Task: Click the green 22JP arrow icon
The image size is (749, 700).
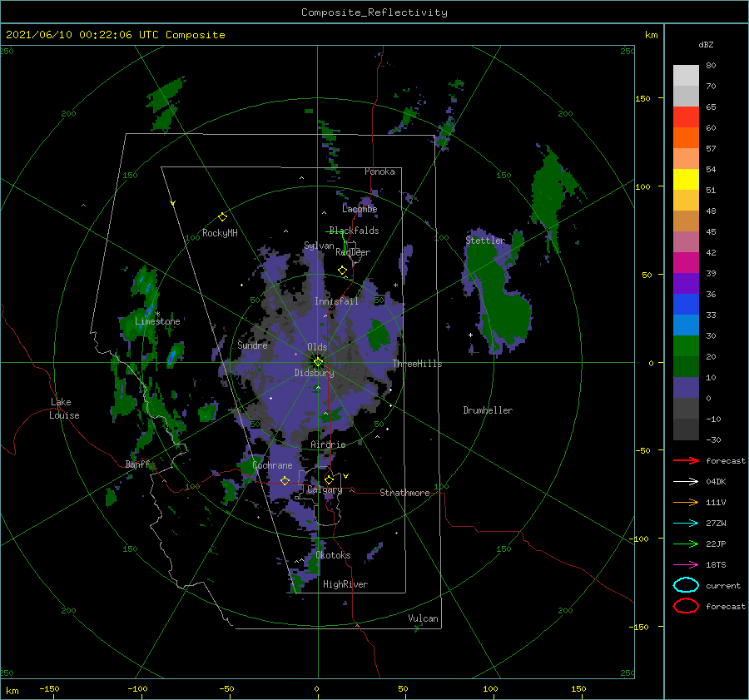Action: [686, 544]
